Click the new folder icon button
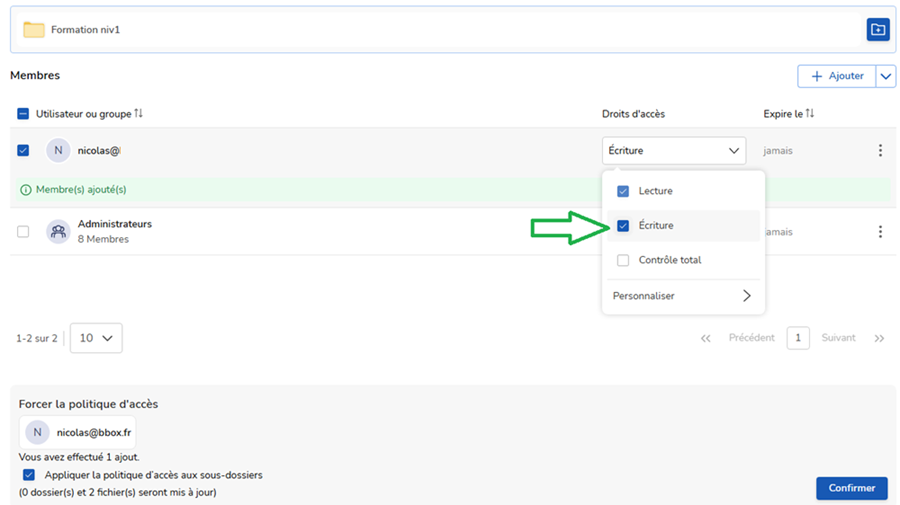Image resolution: width=900 pixels, height=505 pixels. click(877, 30)
